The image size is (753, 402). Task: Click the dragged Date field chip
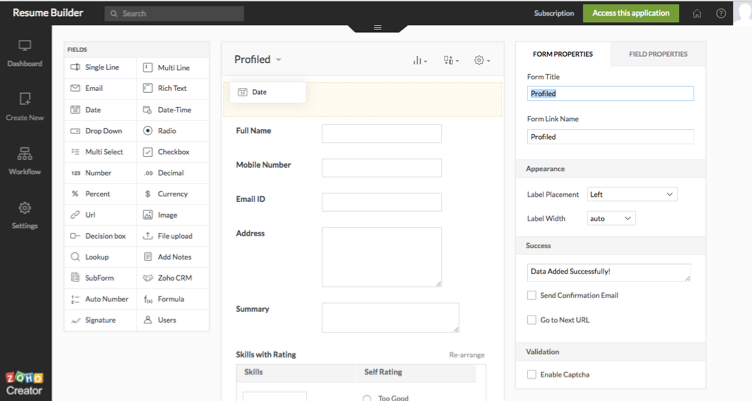[x=267, y=92]
